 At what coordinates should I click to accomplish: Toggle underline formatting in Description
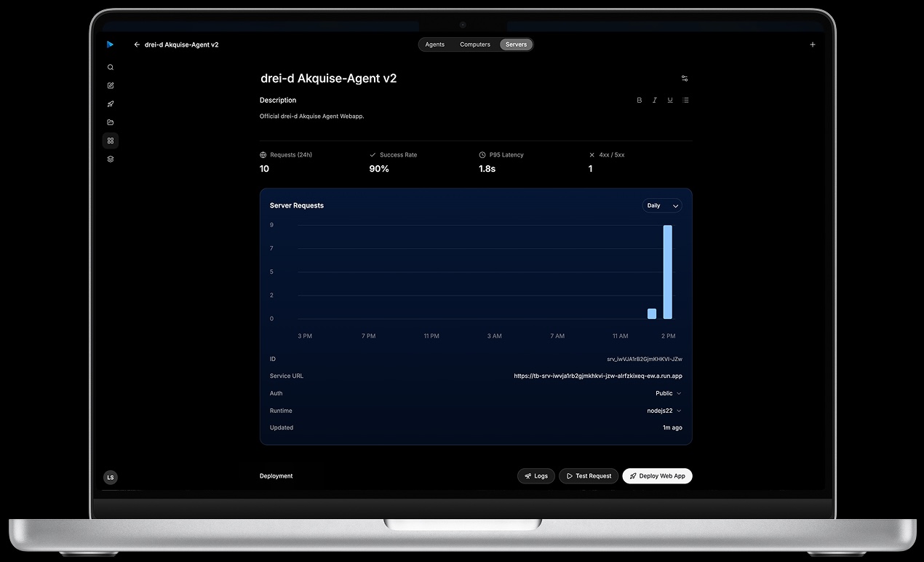[x=670, y=100]
